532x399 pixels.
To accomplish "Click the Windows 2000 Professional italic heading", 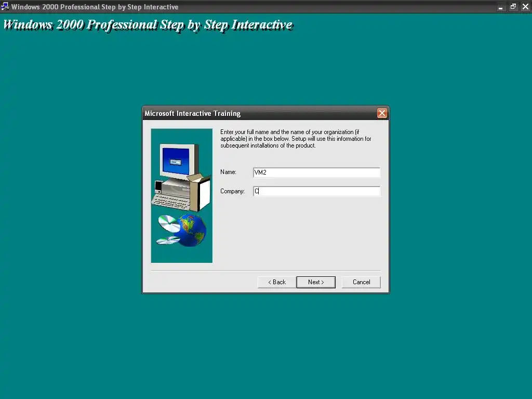I will click(x=148, y=25).
